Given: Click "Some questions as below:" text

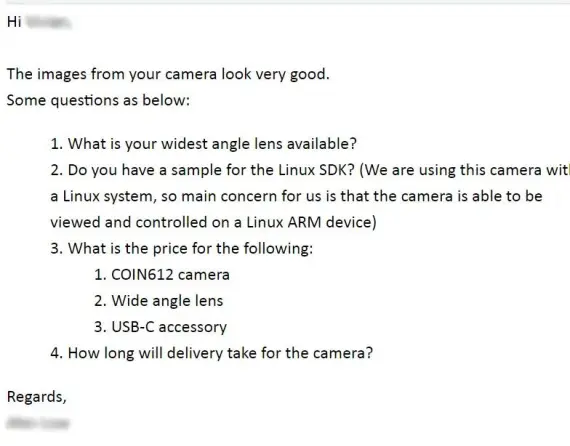Looking at the screenshot, I should tap(98, 100).
